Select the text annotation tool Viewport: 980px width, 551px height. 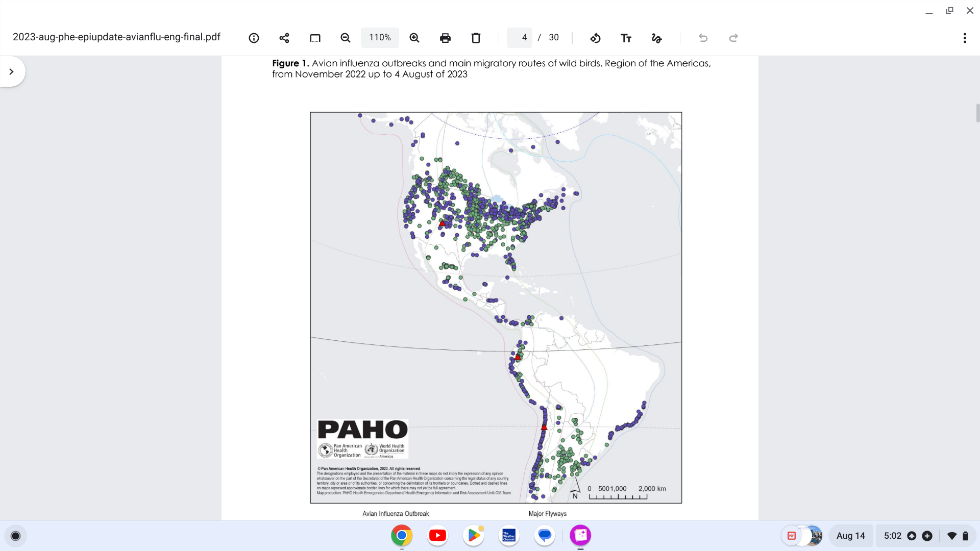(626, 38)
